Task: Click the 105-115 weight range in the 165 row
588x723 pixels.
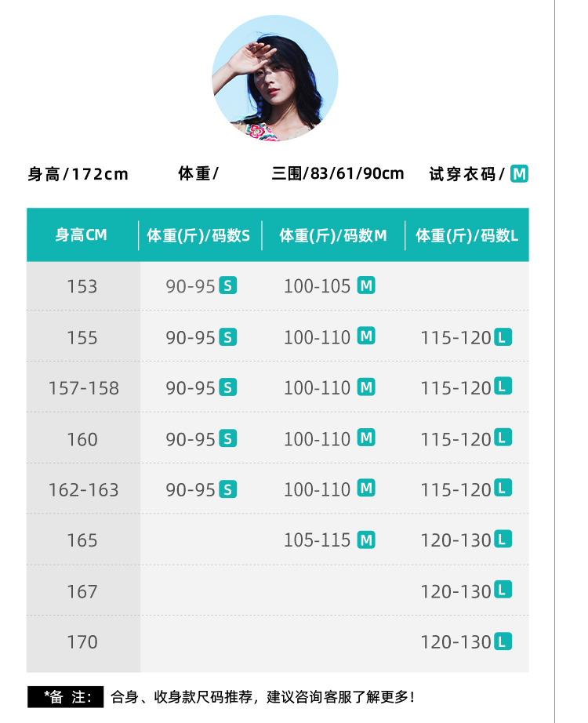Action: pos(318,540)
